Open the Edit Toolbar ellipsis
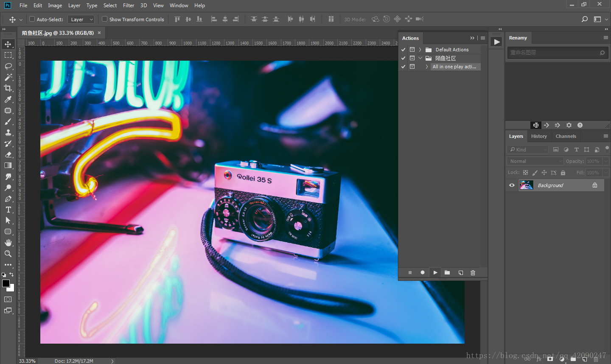611x364 pixels. [8, 265]
